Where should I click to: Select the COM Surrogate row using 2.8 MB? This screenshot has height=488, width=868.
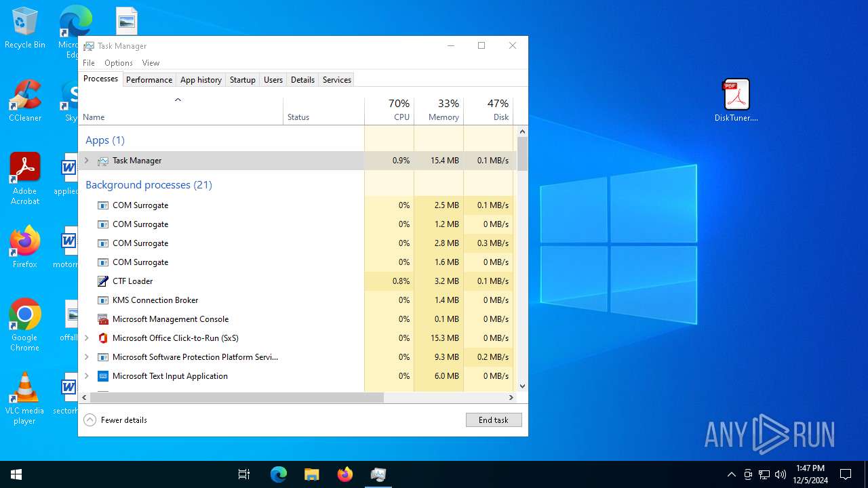coord(298,243)
